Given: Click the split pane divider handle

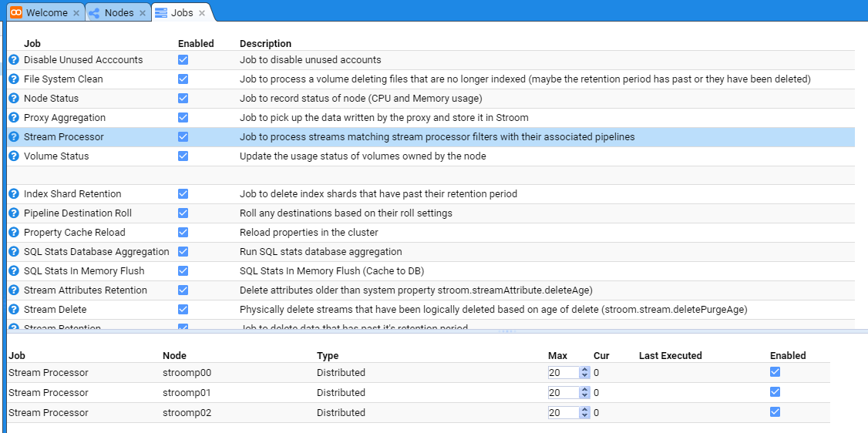Looking at the screenshot, I should [x=506, y=331].
